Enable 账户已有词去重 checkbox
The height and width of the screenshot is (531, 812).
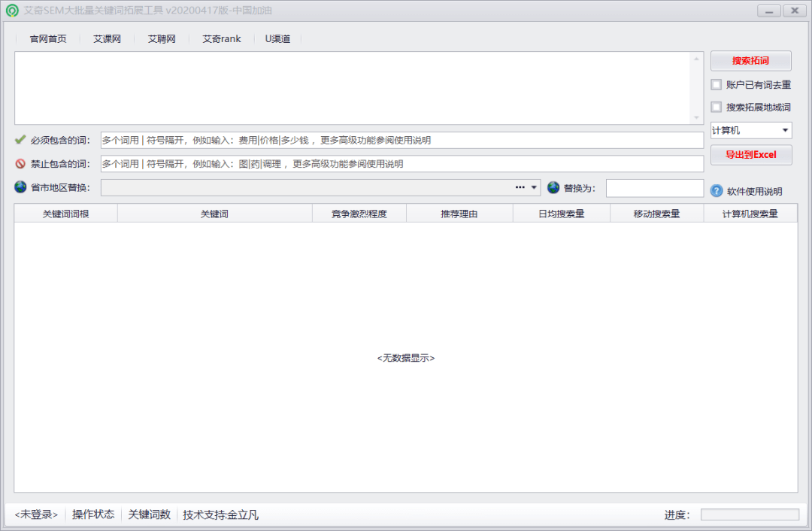717,85
